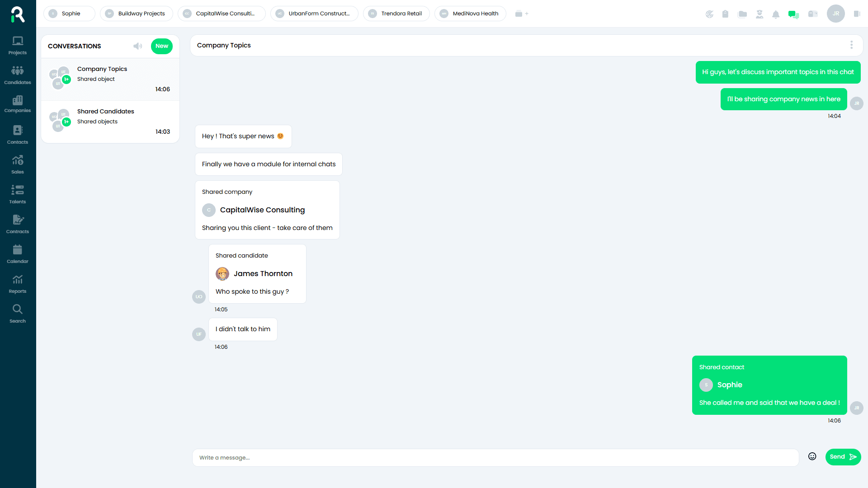Viewport: 868px width, 488px height.
Task: Collapse the right panel using the sidebar toggle
Action: (857, 14)
